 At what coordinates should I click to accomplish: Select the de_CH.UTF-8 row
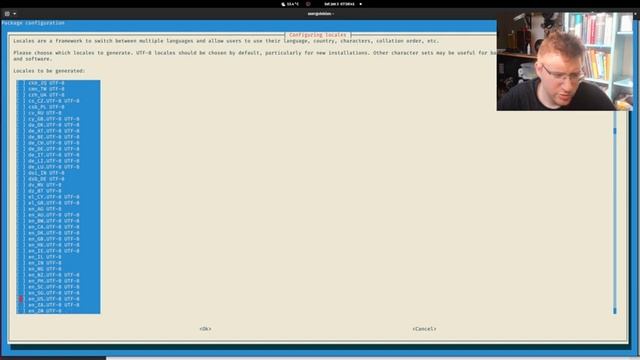pos(58,143)
